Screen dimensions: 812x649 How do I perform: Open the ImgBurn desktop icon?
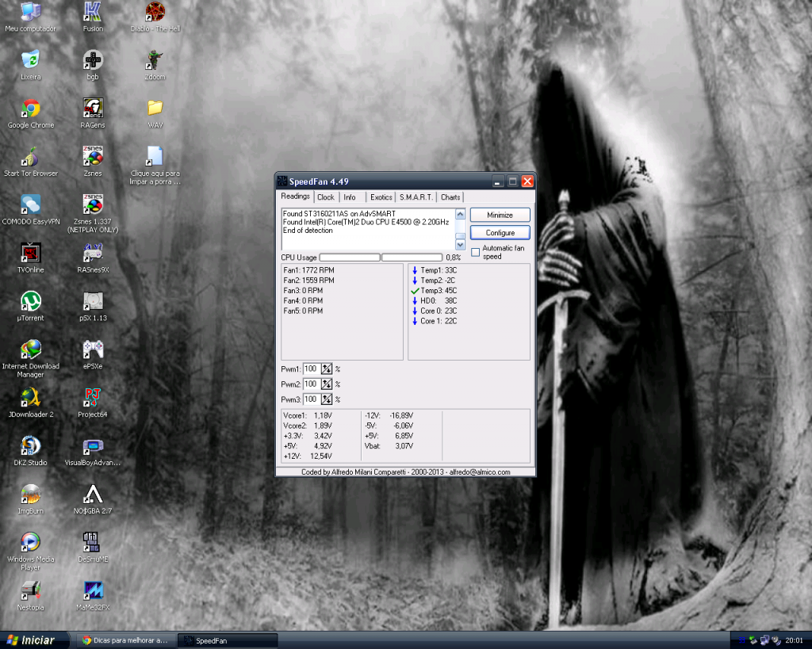click(x=30, y=495)
